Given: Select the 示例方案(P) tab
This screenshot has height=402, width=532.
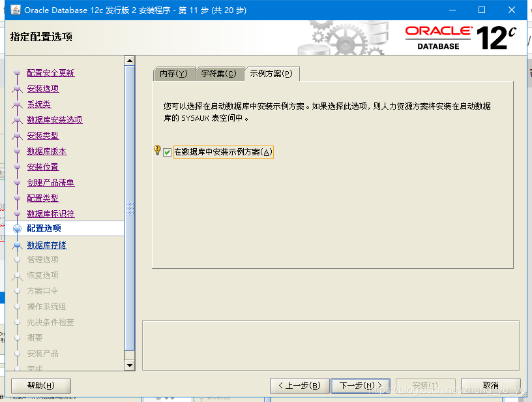Looking at the screenshot, I should click(x=271, y=74).
